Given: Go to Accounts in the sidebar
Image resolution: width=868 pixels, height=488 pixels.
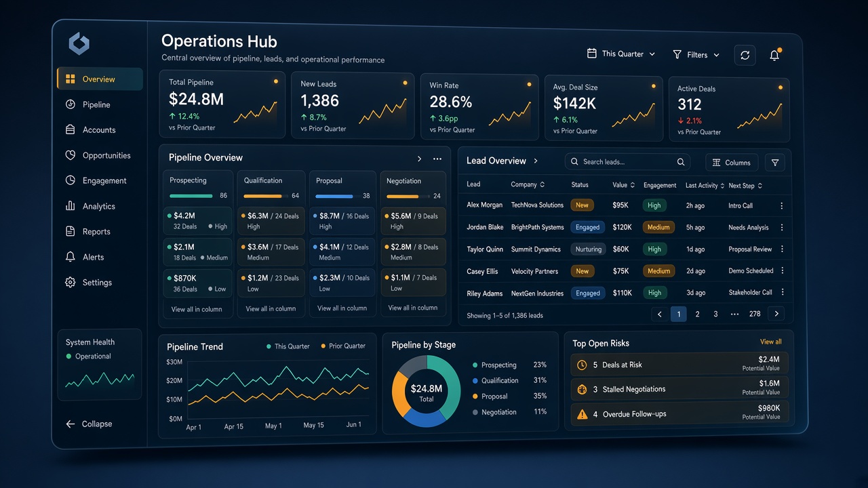Looking at the screenshot, I should pos(100,129).
